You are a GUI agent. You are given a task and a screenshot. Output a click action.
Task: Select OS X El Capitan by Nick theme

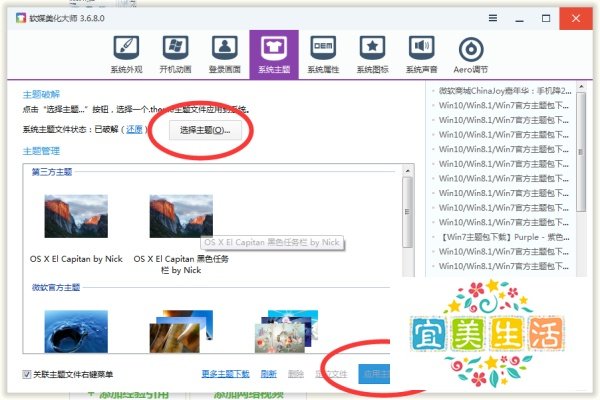[x=76, y=229]
